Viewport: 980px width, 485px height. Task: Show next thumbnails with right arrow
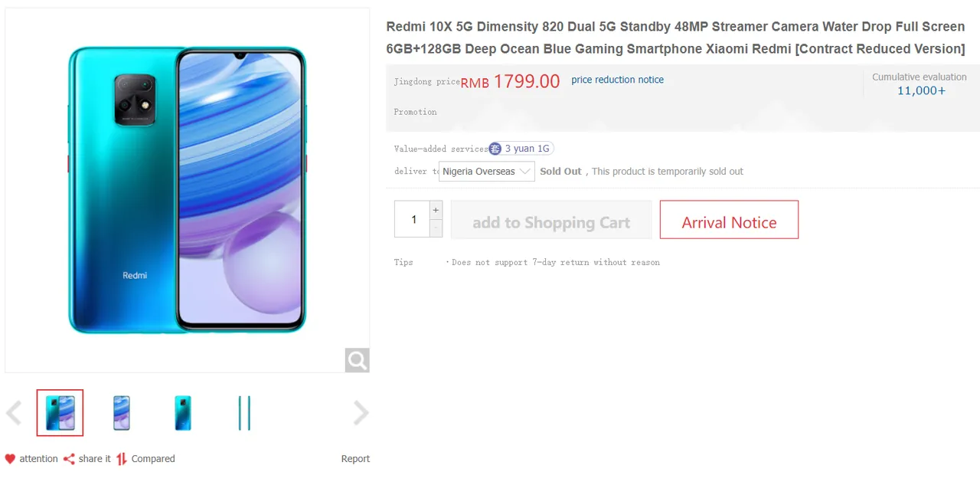pos(361,413)
